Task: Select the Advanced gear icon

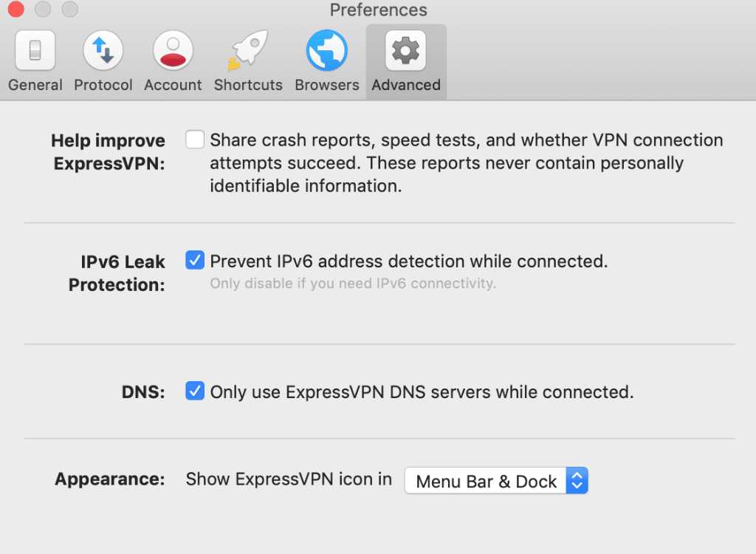Action: pyautogui.click(x=405, y=50)
